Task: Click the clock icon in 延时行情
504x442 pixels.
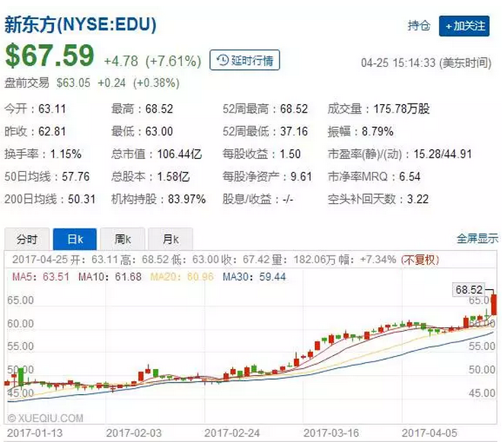Action: pyautogui.click(x=222, y=60)
